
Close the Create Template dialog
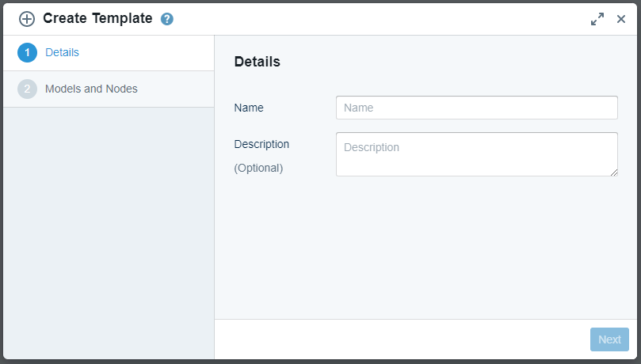tap(621, 19)
